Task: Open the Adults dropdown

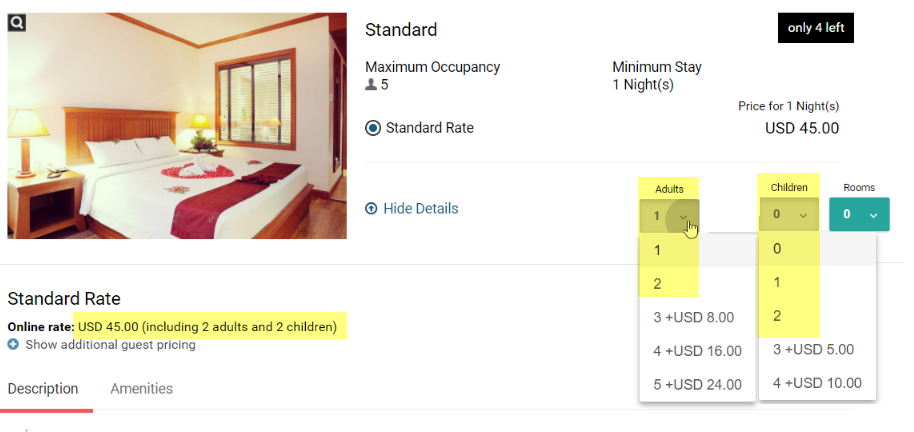Action: pos(669,215)
